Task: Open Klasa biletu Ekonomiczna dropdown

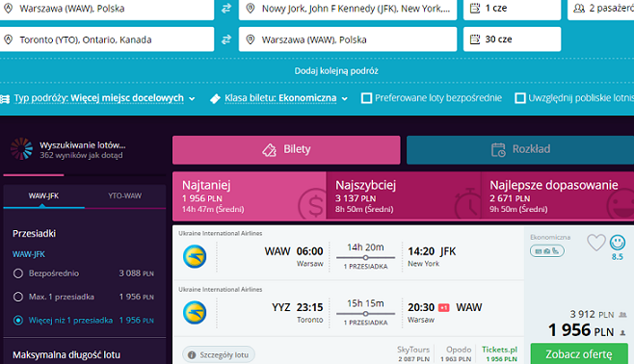Action: click(x=285, y=98)
